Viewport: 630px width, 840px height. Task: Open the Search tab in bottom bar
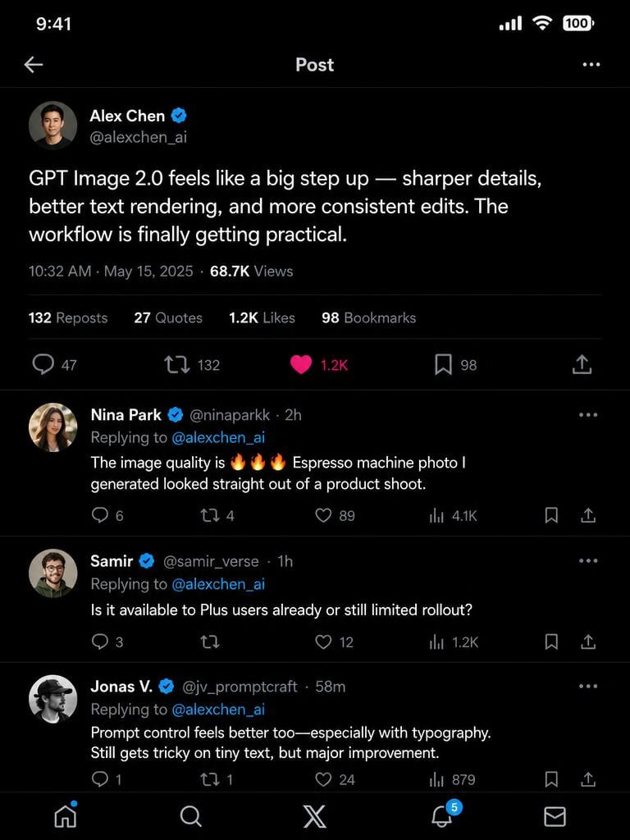(x=190, y=816)
